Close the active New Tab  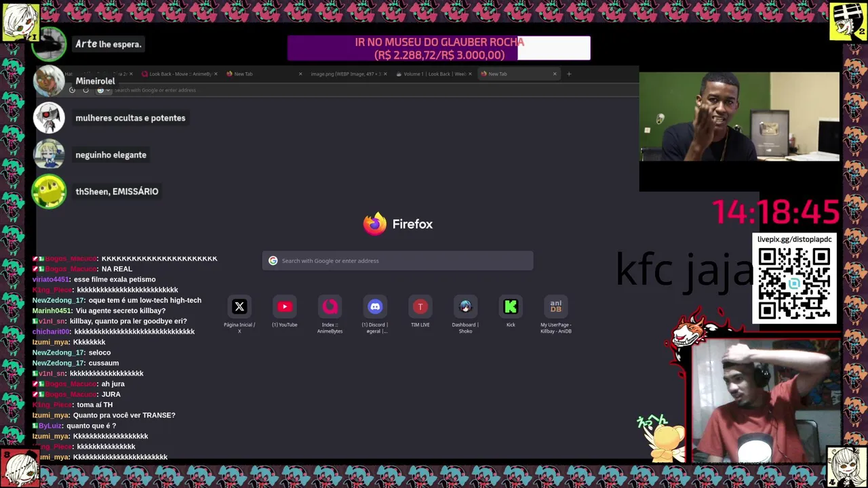pos(555,74)
